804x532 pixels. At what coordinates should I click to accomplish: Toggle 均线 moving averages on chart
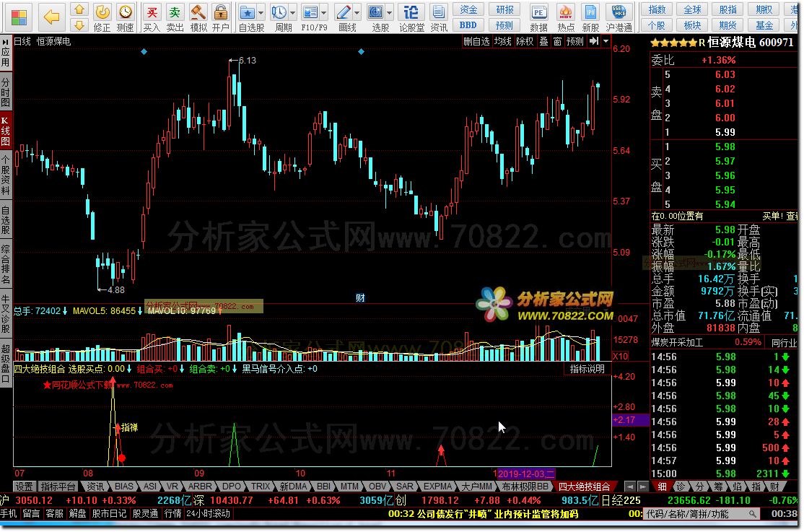click(x=502, y=41)
